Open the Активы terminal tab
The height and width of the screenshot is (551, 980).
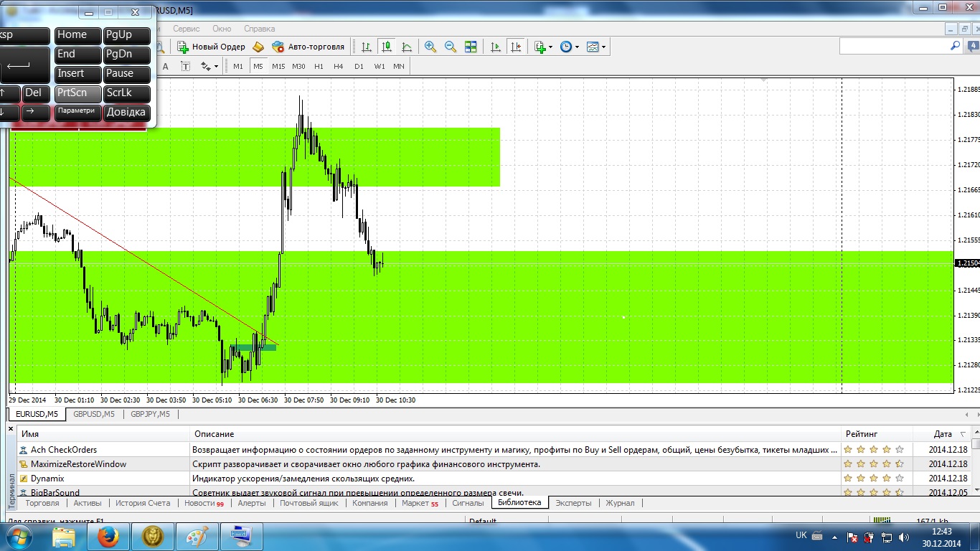(x=88, y=503)
